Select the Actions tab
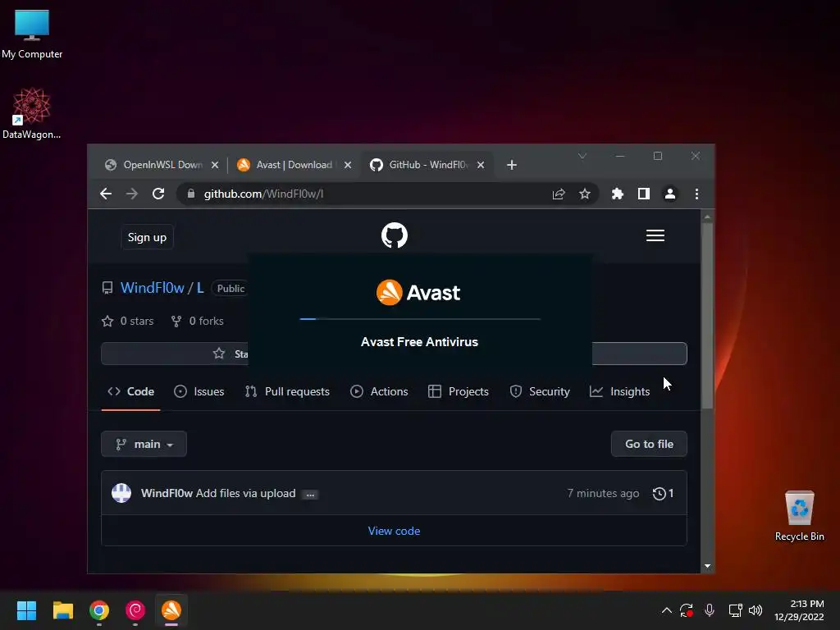This screenshot has width=840, height=630. click(x=379, y=391)
